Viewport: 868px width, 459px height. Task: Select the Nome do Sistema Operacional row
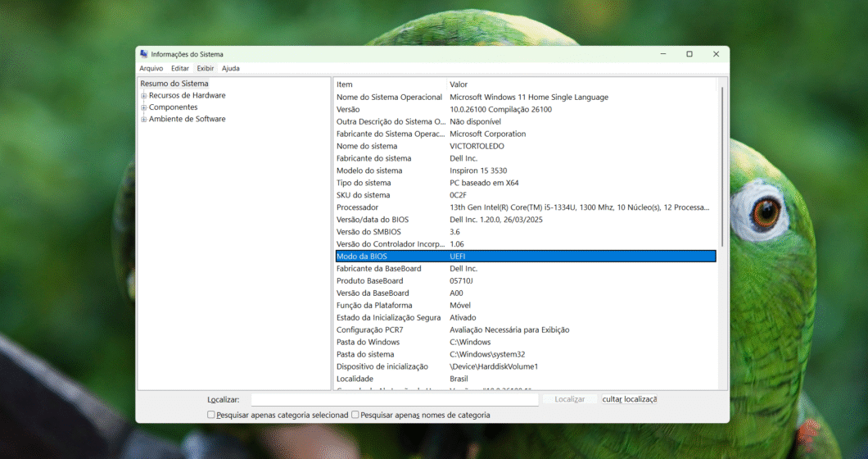(526, 97)
